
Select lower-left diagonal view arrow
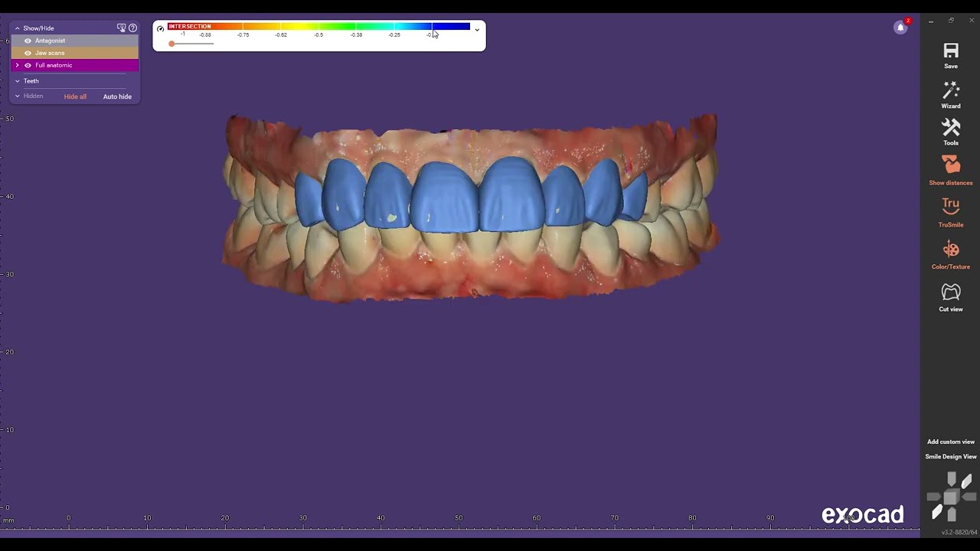pos(936,513)
